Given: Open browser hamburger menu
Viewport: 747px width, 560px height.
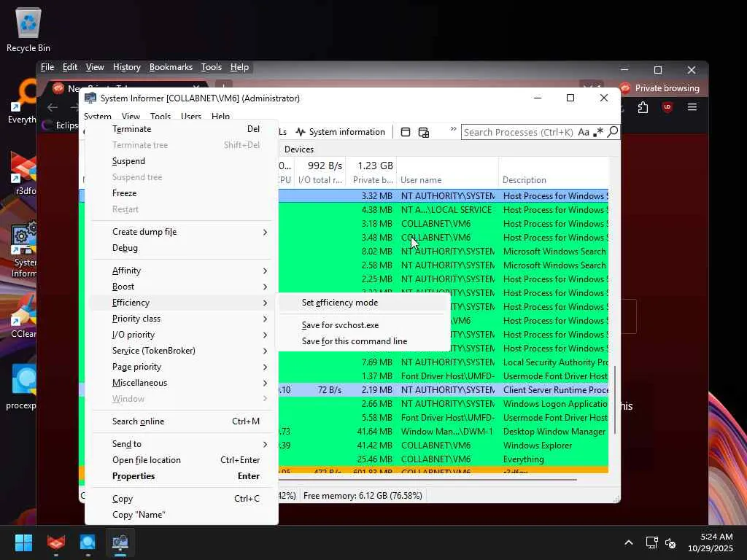Looking at the screenshot, I should point(692,107).
